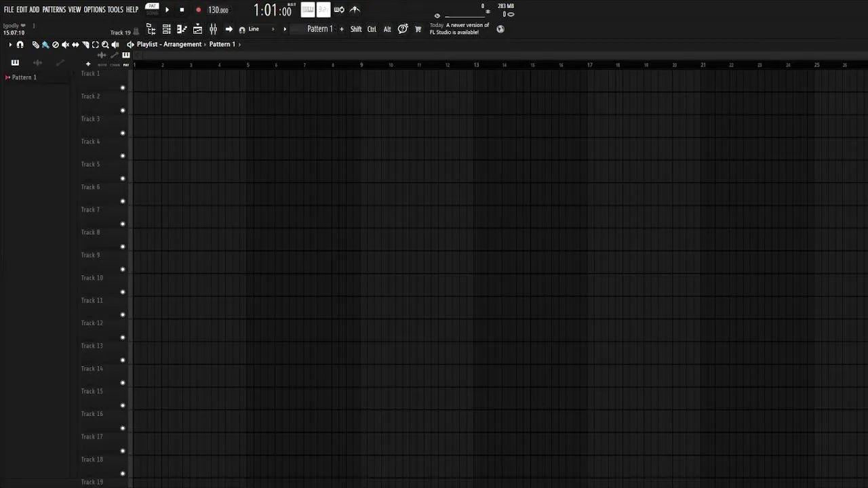The width and height of the screenshot is (868, 488).
Task: Start playback with Play button
Action: (x=167, y=9)
